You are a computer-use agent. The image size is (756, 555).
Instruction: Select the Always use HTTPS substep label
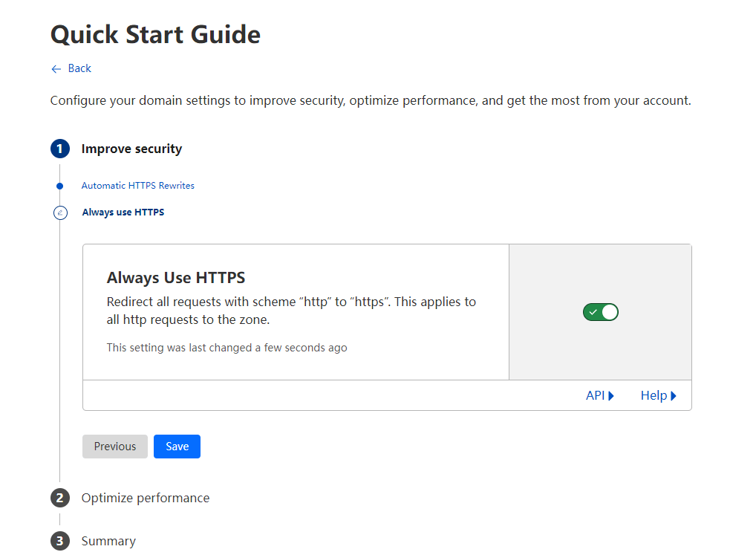(123, 212)
